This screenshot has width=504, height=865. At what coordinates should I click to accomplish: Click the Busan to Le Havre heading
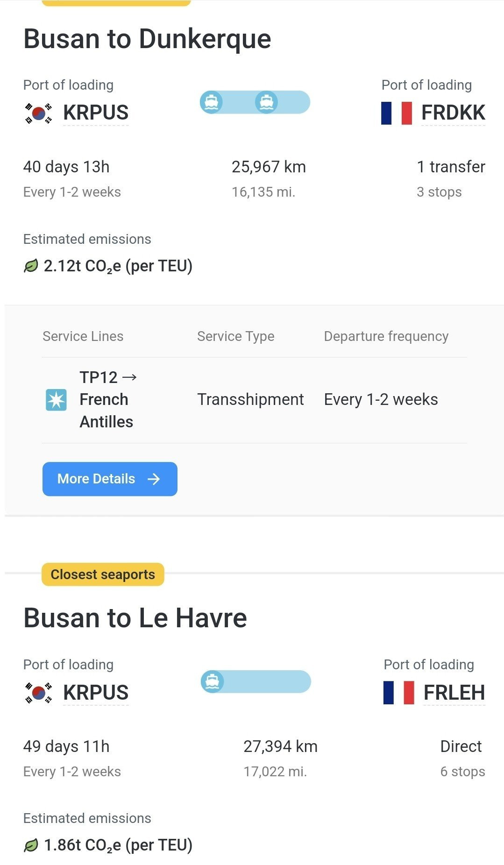click(x=135, y=618)
